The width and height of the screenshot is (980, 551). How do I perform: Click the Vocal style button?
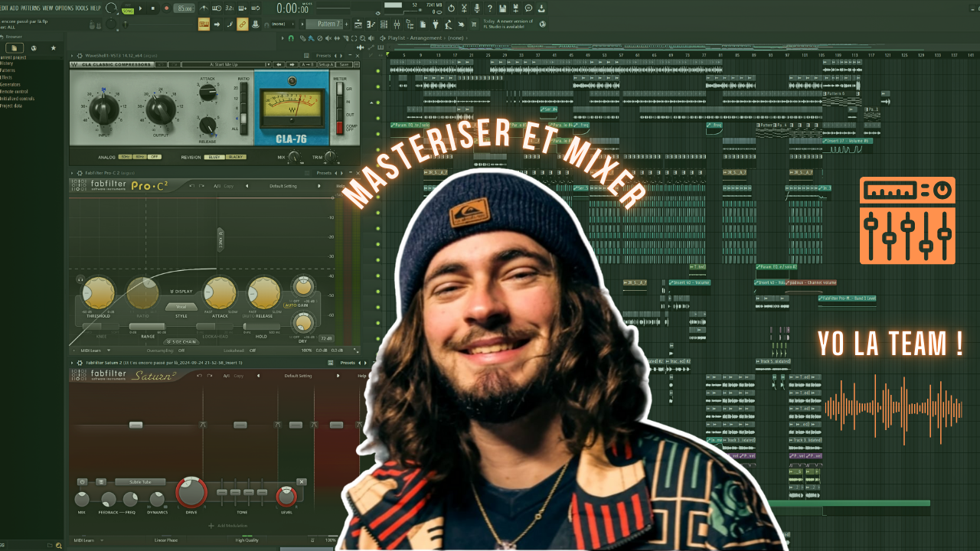(x=181, y=307)
